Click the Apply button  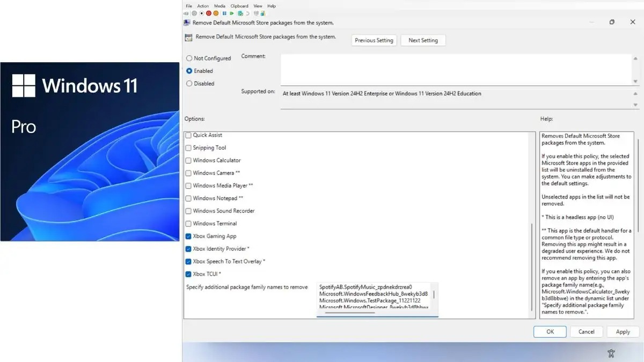point(623,332)
